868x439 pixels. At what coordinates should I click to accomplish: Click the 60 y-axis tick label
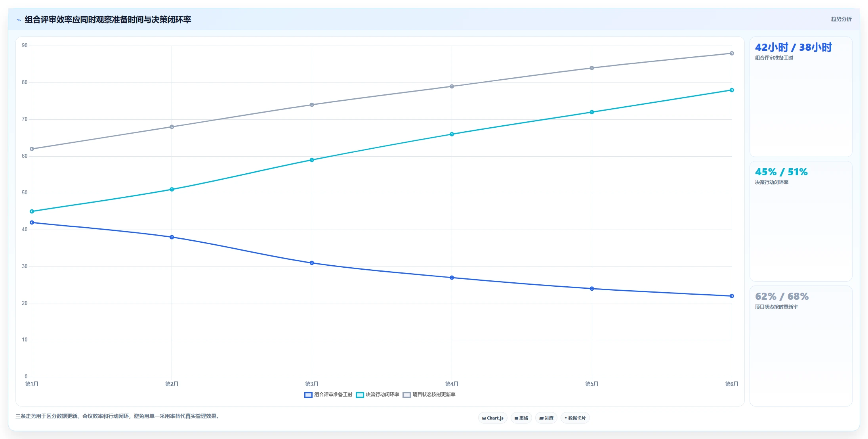coord(25,156)
